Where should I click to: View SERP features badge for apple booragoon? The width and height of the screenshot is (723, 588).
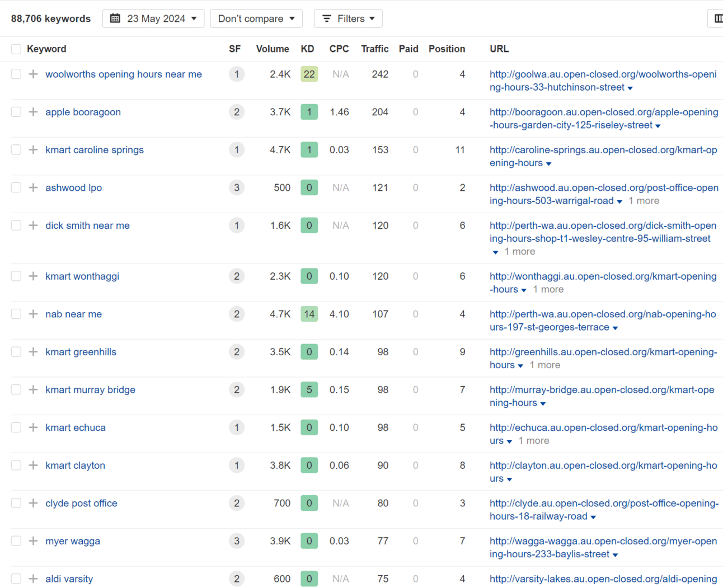click(x=237, y=112)
